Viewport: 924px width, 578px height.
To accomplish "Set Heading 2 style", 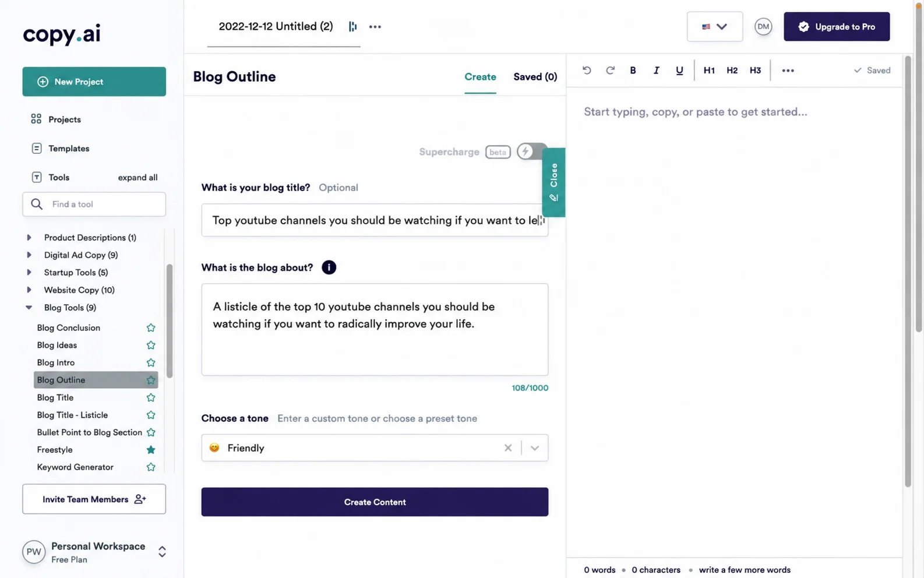I will (732, 71).
